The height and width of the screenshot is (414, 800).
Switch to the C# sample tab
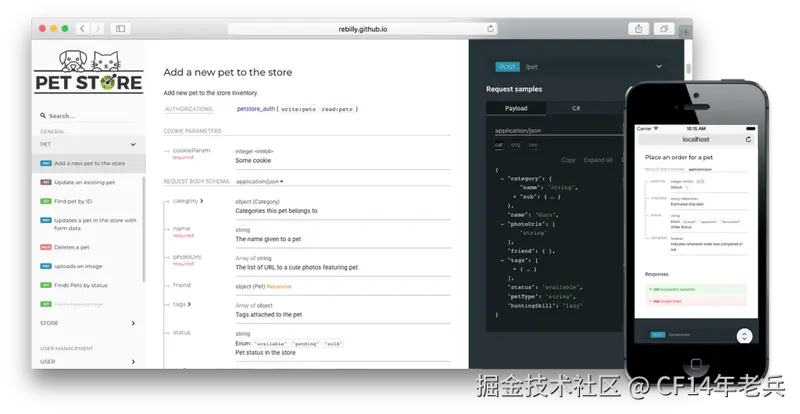click(x=576, y=108)
